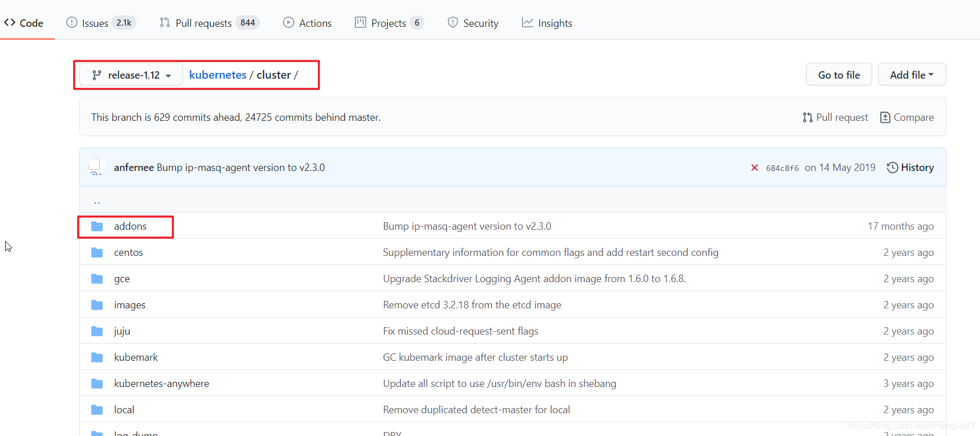
Task: Click the images folder icon
Action: 97,305
